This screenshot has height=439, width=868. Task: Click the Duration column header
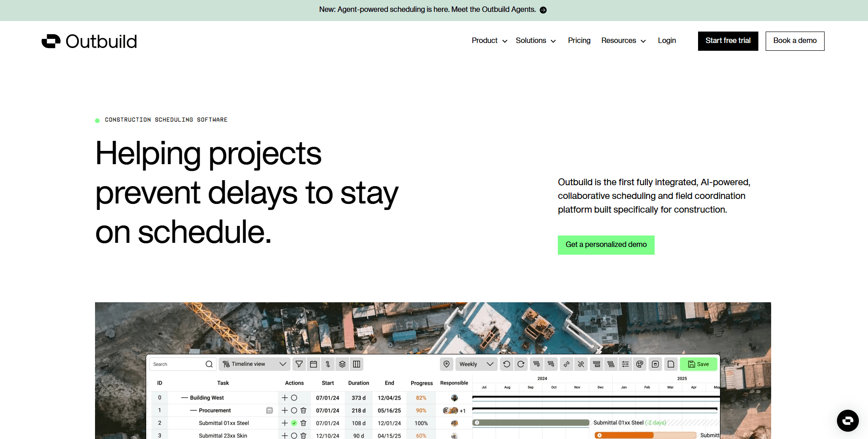pos(359,383)
